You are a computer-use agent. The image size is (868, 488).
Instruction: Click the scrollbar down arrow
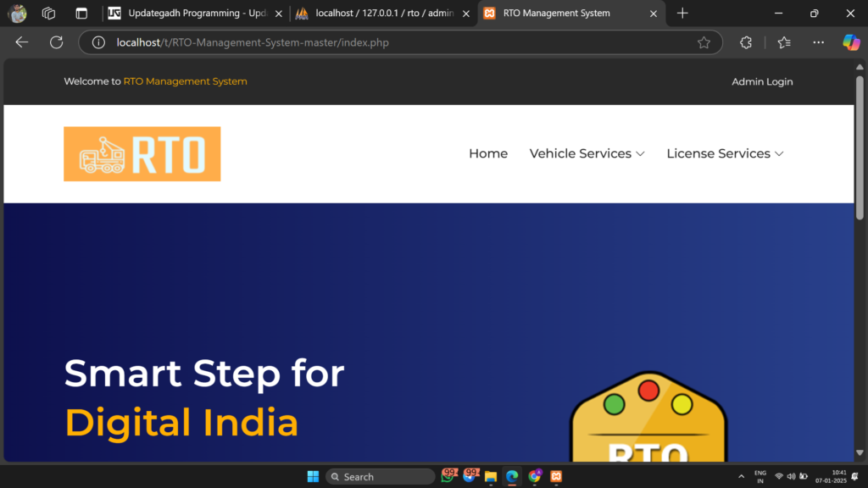point(860,452)
